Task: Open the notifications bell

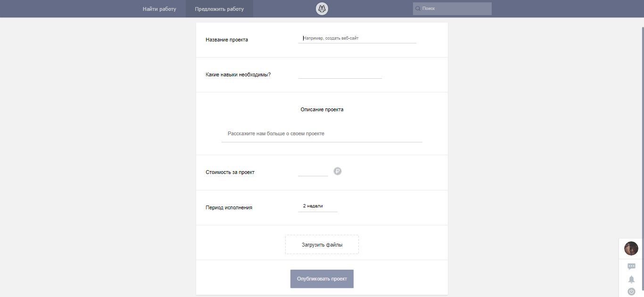Action: coord(631,279)
